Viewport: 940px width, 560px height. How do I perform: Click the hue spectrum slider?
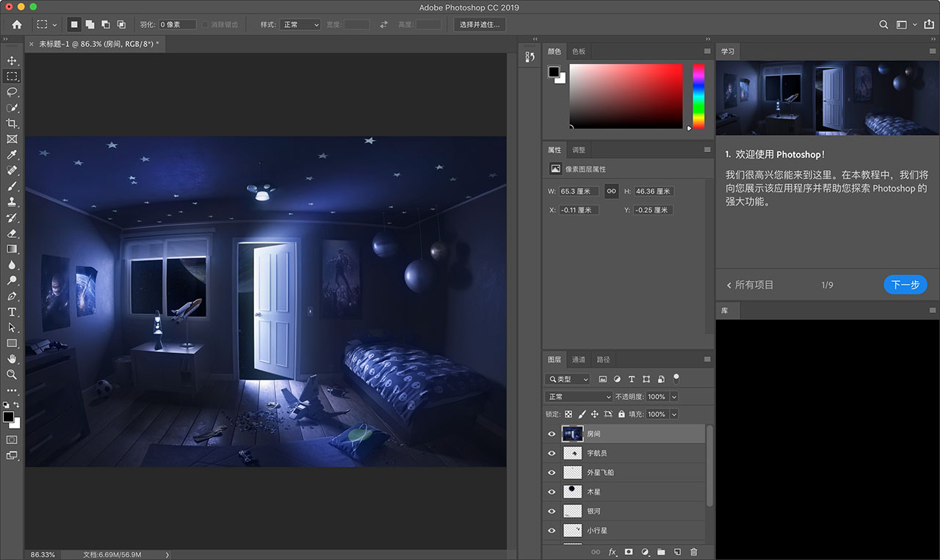point(698,96)
